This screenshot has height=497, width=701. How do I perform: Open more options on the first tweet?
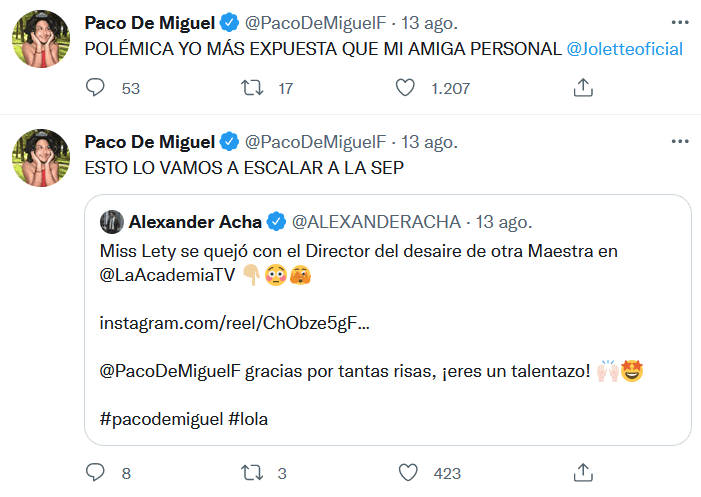pyautogui.click(x=681, y=22)
